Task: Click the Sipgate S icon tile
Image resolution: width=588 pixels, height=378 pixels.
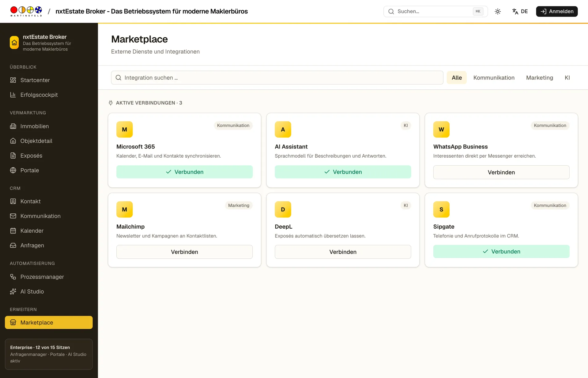Action: [x=441, y=209]
